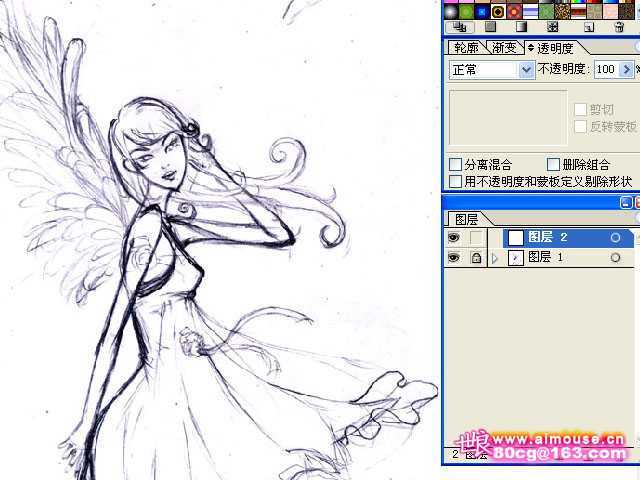The image size is (640, 480).
Task: Click the transparency thumbnail preview box
Action: [x=508, y=118]
